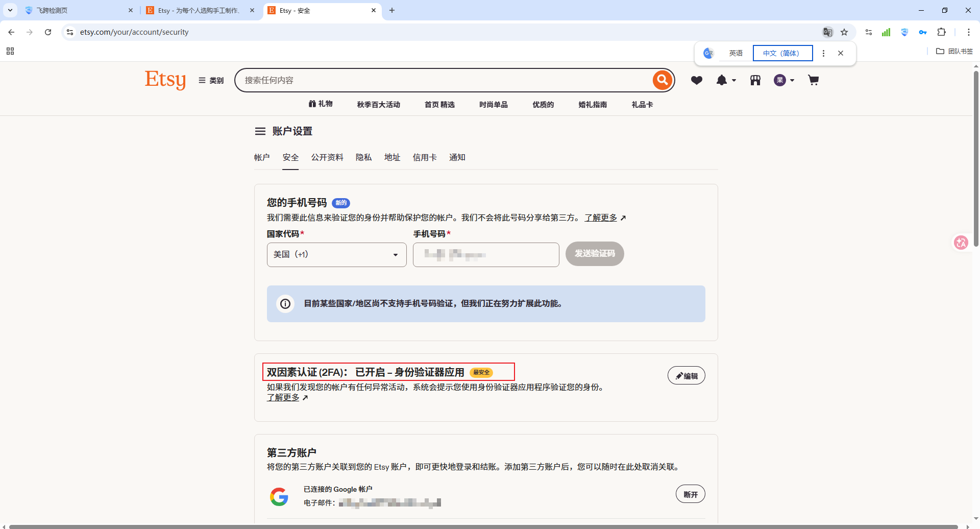Click the Google Translate icon in address bar

tap(827, 32)
